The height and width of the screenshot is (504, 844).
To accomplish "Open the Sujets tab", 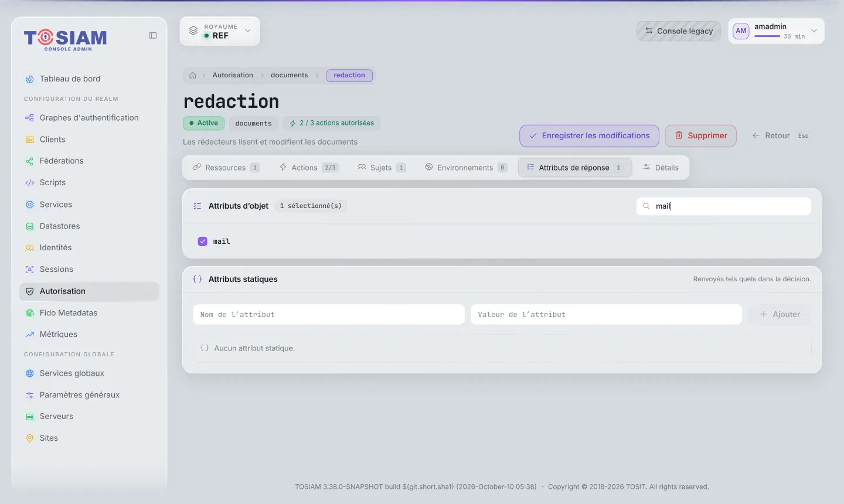I will (382, 168).
